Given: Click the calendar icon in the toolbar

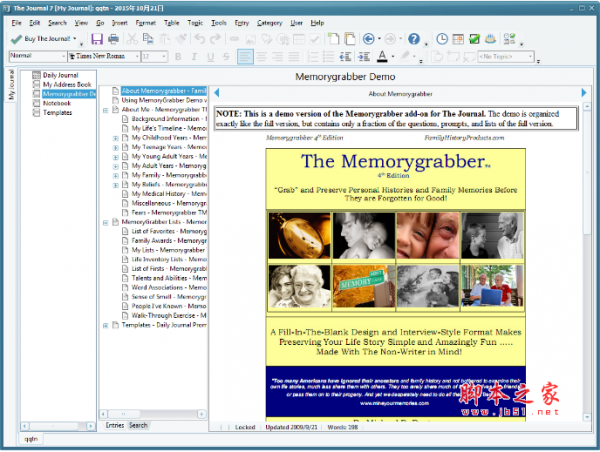Looking at the screenshot, I should [x=458, y=39].
